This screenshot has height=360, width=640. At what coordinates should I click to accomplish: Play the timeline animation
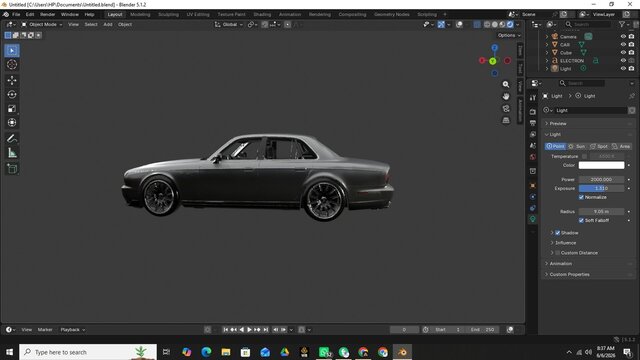point(249,330)
